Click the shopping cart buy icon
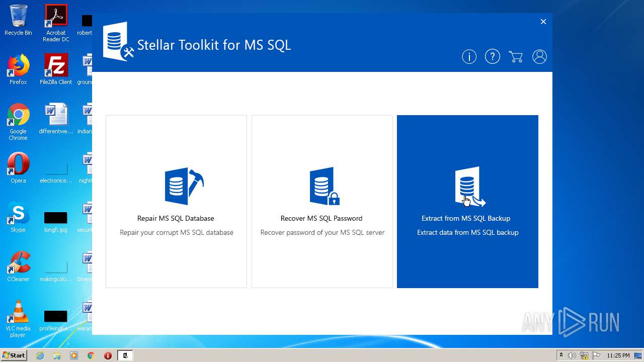The image size is (644, 362). coord(516,57)
